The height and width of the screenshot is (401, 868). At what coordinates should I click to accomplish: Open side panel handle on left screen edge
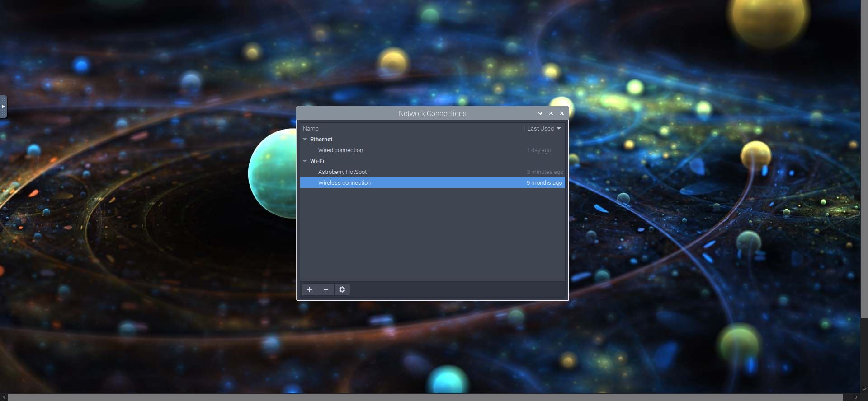[3, 107]
